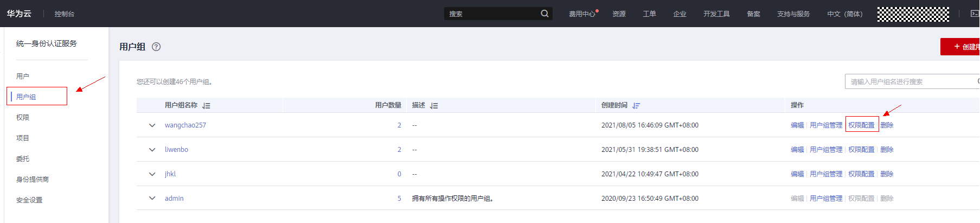980x223 pixels.
Task: Open the help question mark next to 用户组
Action: pos(156,47)
